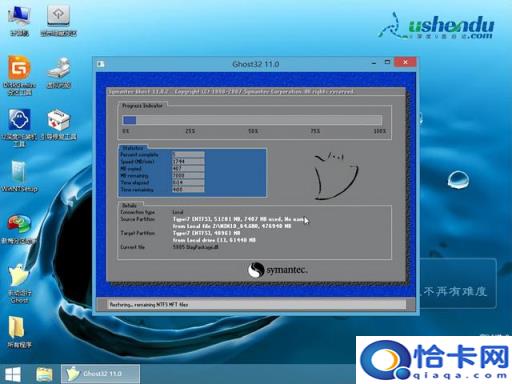Click the ushendu.com logo on the desktop
512x384 pixels.
click(437, 26)
